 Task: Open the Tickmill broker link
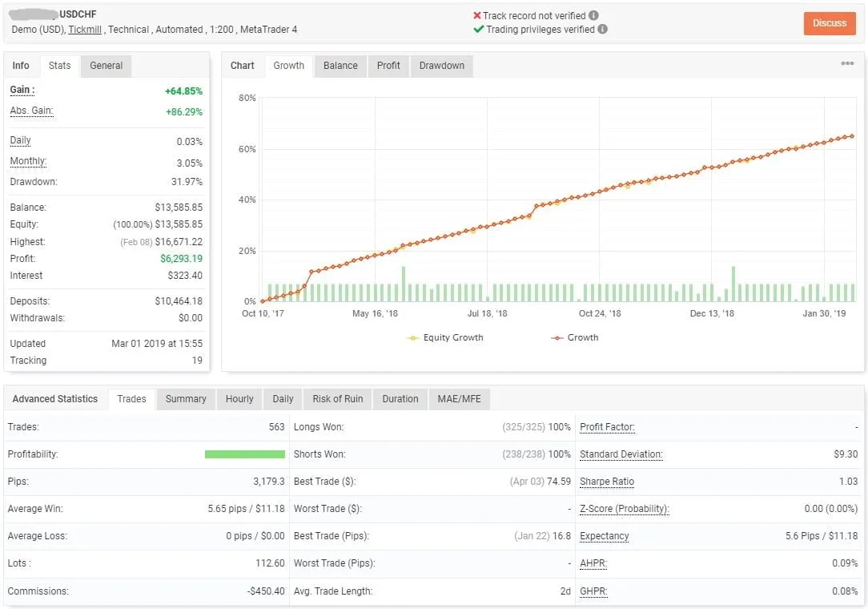coord(84,30)
